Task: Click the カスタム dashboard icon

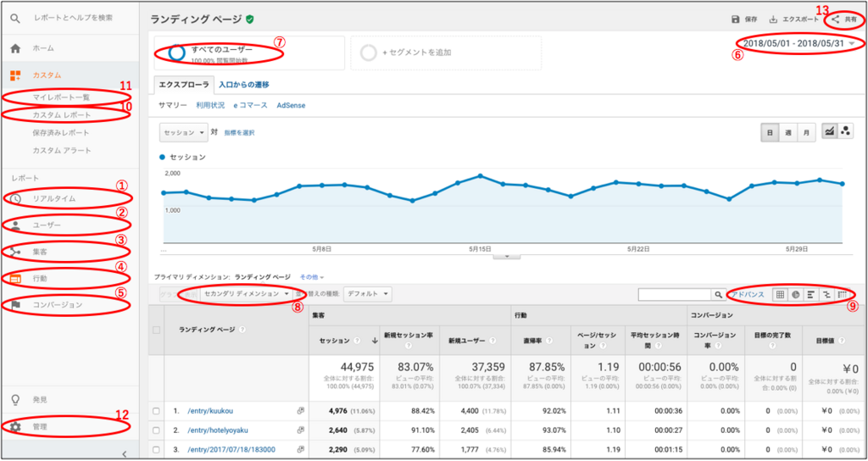Action: (15, 75)
